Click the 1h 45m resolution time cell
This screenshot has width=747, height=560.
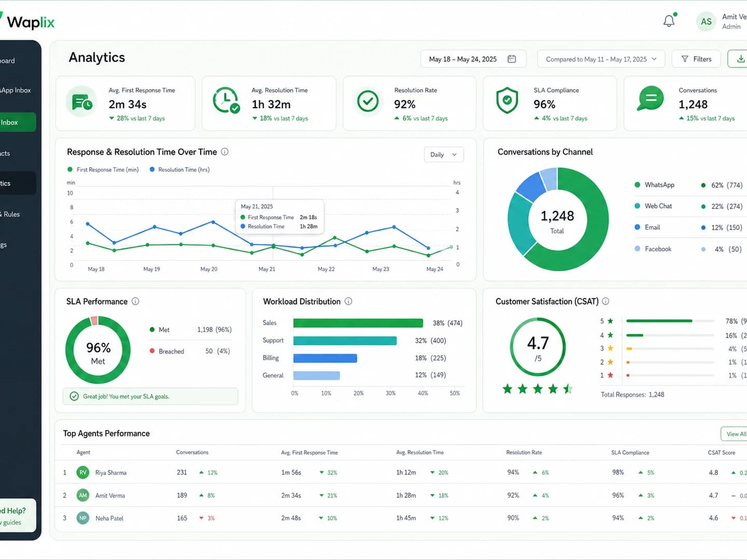(406, 518)
